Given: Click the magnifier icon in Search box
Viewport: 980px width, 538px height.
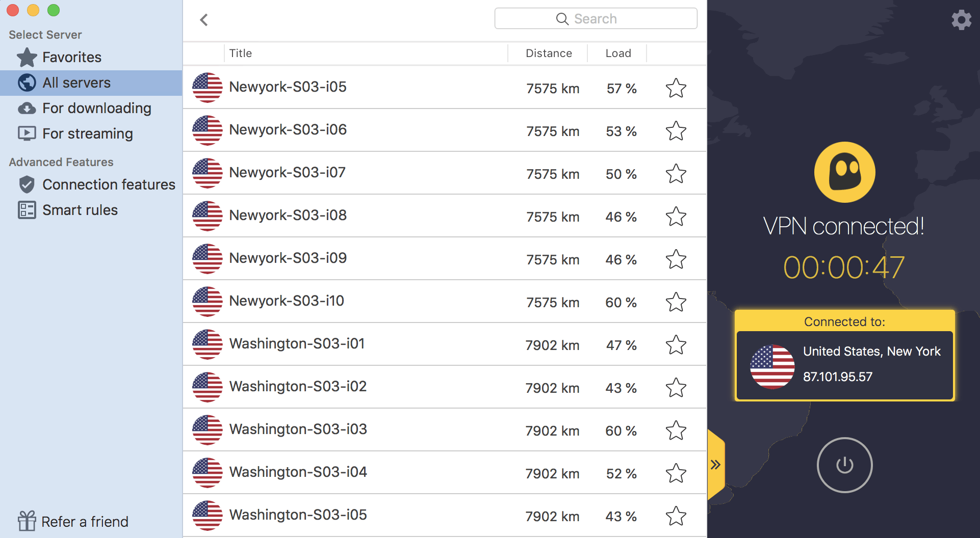Looking at the screenshot, I should click(562, 19).
